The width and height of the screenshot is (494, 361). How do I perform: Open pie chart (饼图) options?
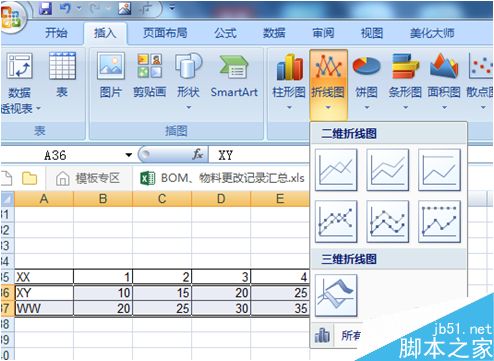(367, 82)
